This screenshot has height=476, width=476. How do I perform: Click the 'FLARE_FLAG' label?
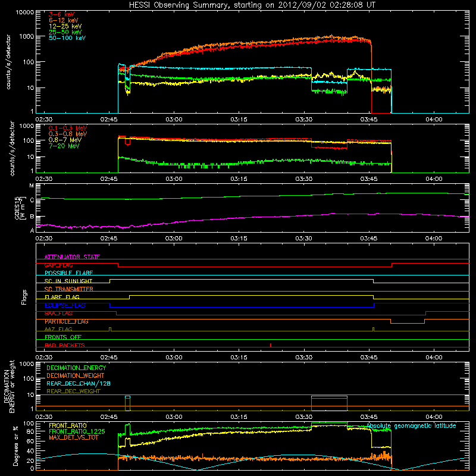pos(62,297)
